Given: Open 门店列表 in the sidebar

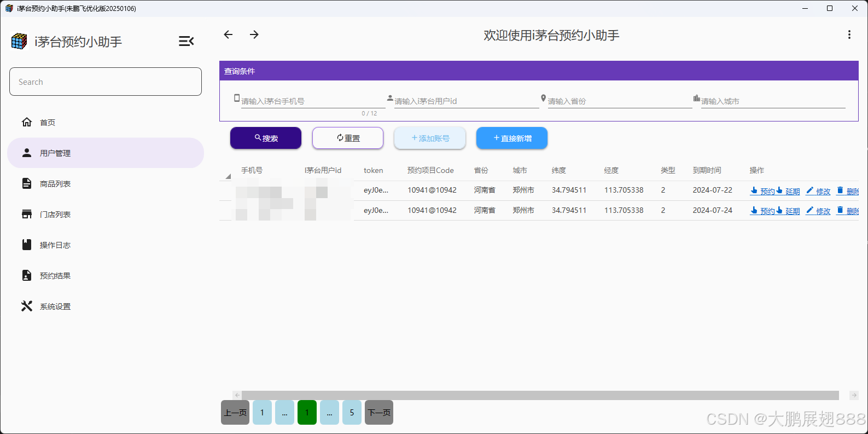Looking at the screenshot, I should click(x=106, y=214).
